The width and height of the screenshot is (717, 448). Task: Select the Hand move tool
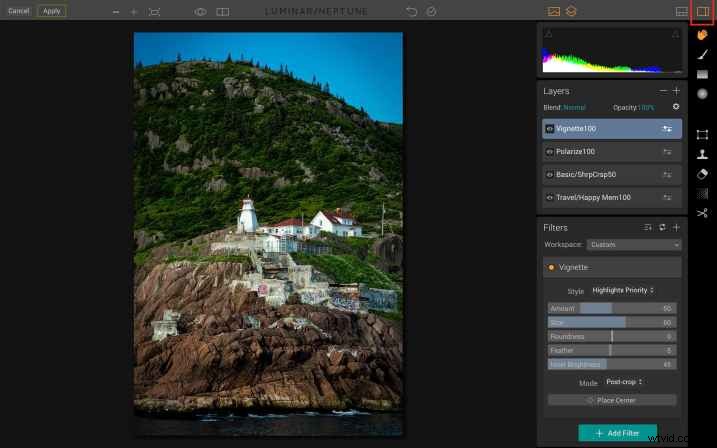click(702, 35)
